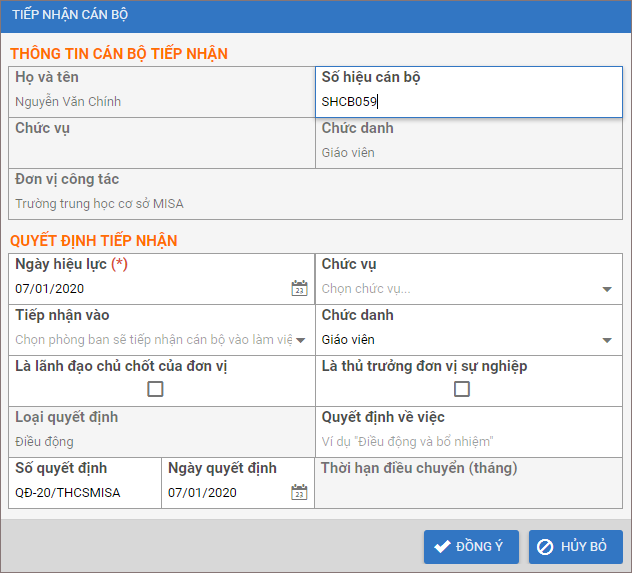The height and width of the screenshot is (573, 632).
Task: Expand the Chức vụ dropdown arrow
Action: pos(607,290)
